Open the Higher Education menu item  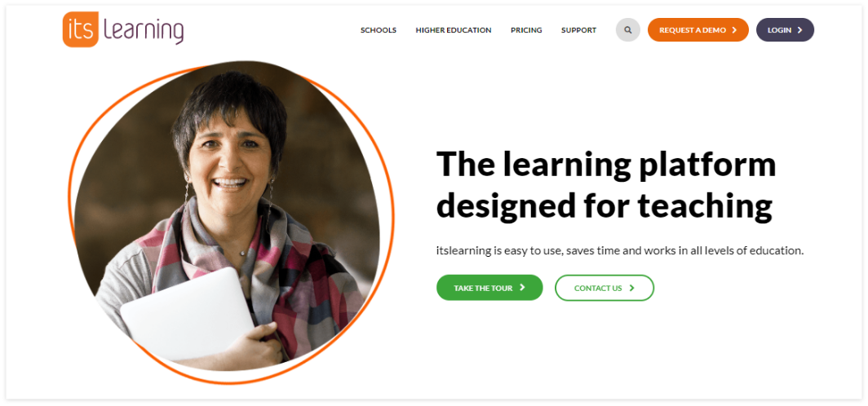[x=454, y=30]
